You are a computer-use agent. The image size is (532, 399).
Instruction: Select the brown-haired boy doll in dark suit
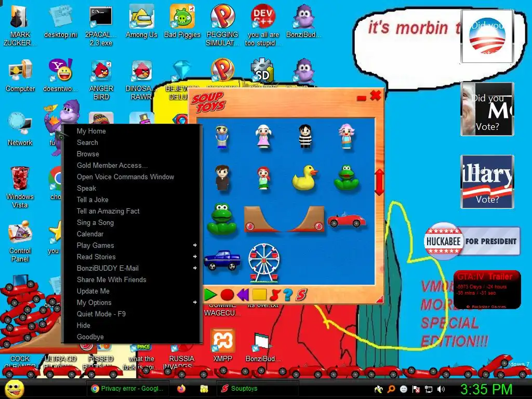point(222,178)
